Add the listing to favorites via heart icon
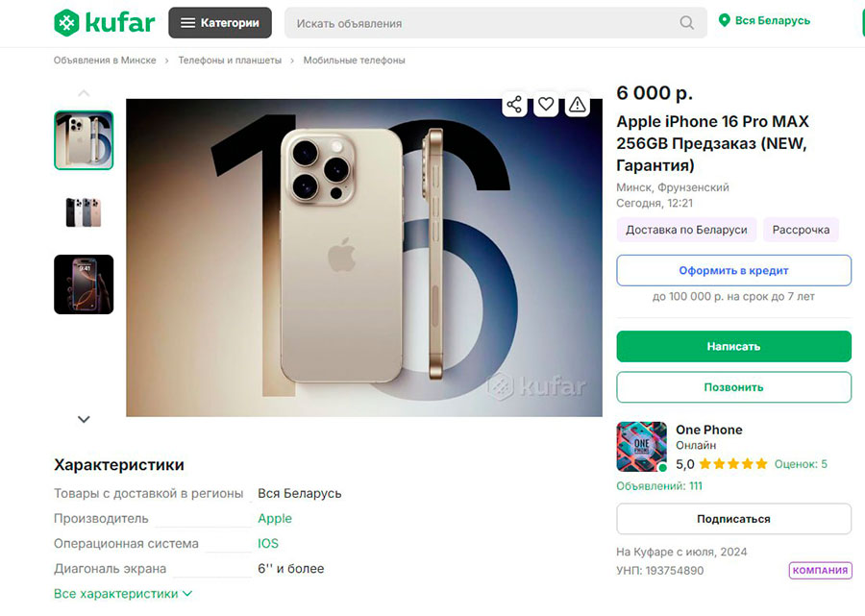The height and width of the screenshot is (616, 865). (x=546, y=105)
